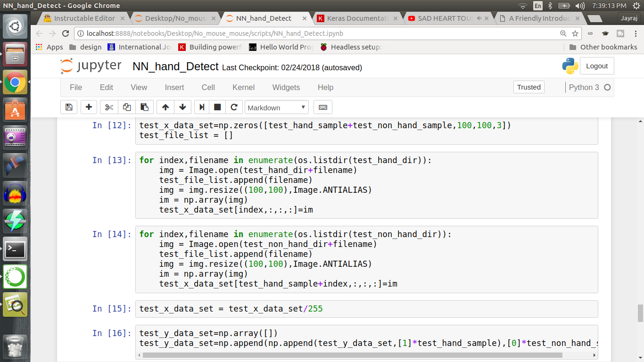
Task: Open the system power gear menu
Action: 636,6
